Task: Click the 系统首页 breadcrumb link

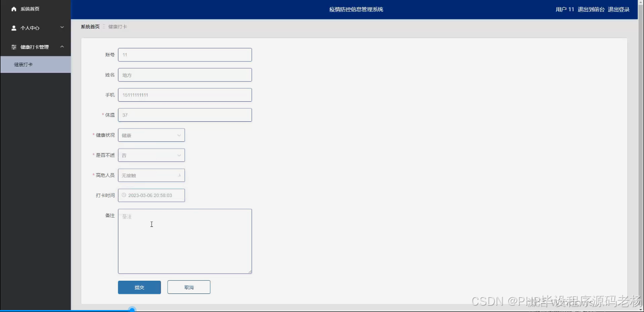Action: 90,26
